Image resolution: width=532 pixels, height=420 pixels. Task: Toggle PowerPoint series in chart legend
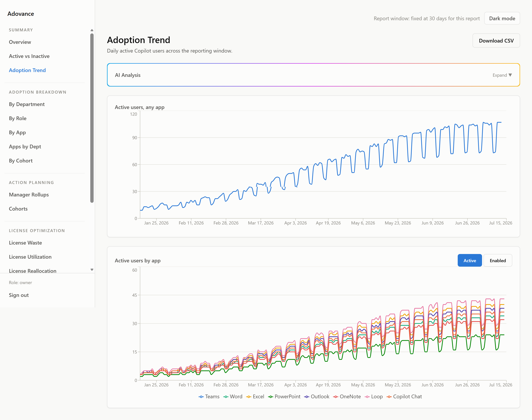(284, 397)
